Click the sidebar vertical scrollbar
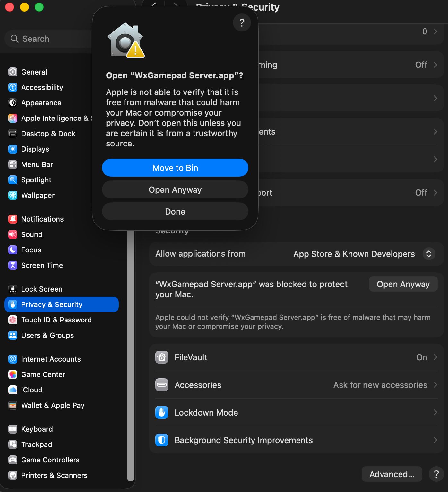Screen dimensions: 448x492 (130, 356)
